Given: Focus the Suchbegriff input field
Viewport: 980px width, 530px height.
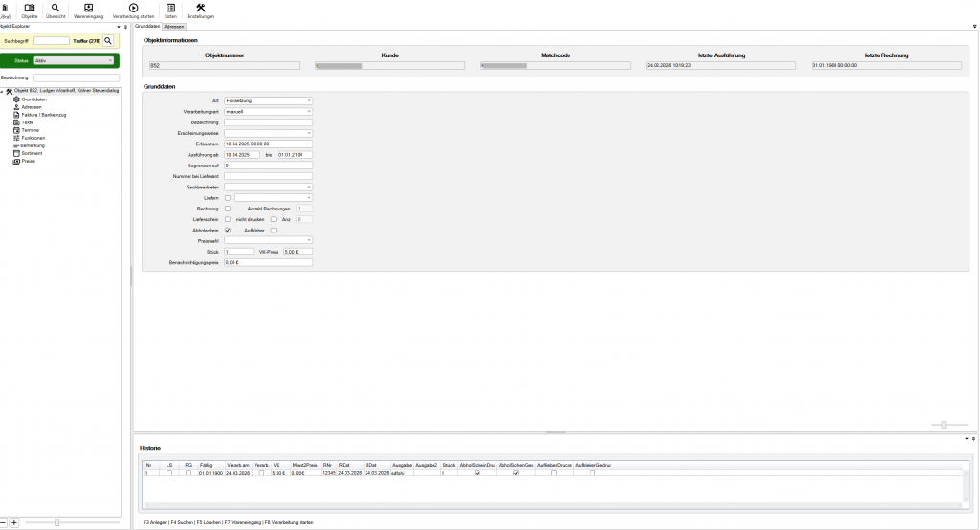Looking at the screenshot, I should pyautogui.click(x=52, y=40).
